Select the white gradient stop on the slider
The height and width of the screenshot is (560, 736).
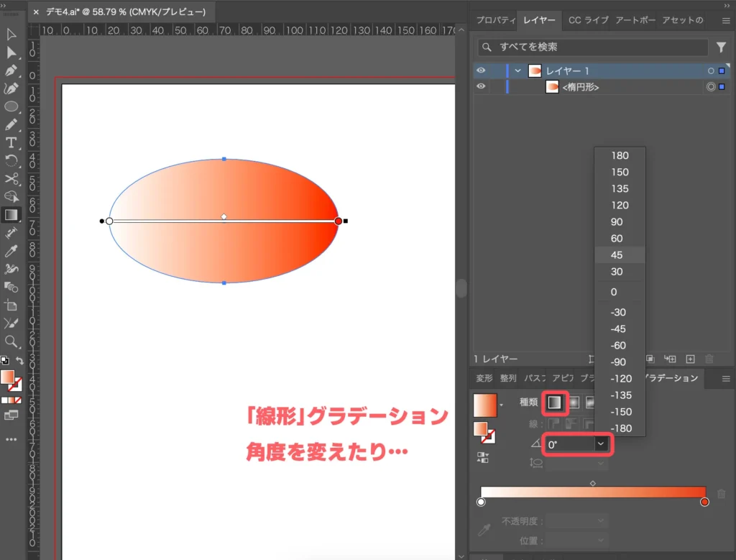coord(481,502)
